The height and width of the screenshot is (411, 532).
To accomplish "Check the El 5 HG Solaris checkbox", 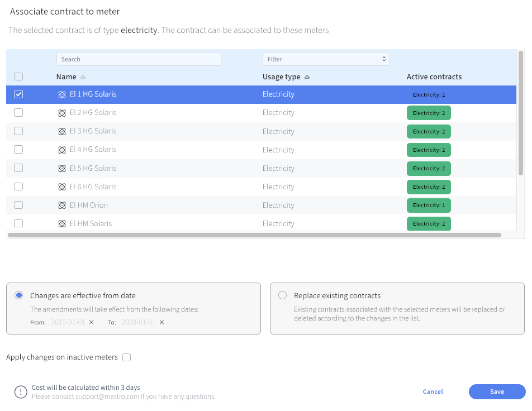I will click(x=18, y=168).
